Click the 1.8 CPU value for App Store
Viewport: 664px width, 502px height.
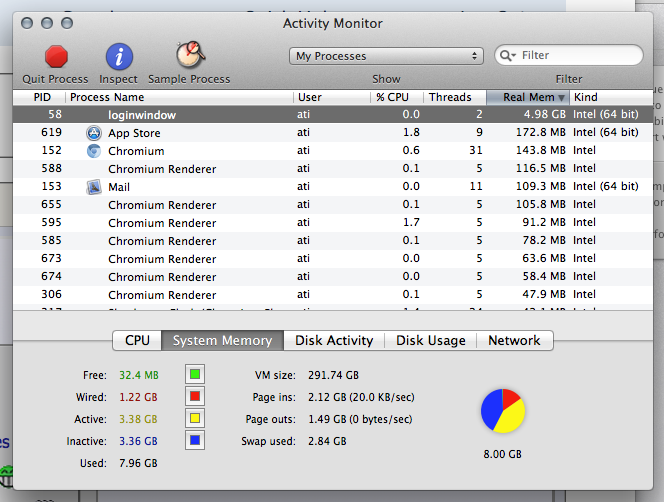[x=411, y=132]
